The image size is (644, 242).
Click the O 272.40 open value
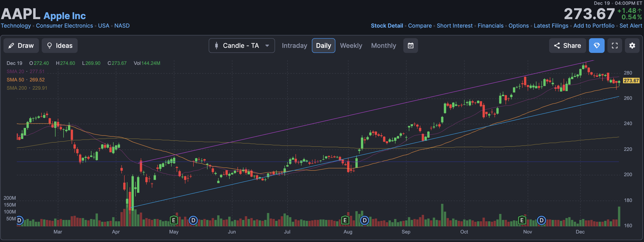39,63
